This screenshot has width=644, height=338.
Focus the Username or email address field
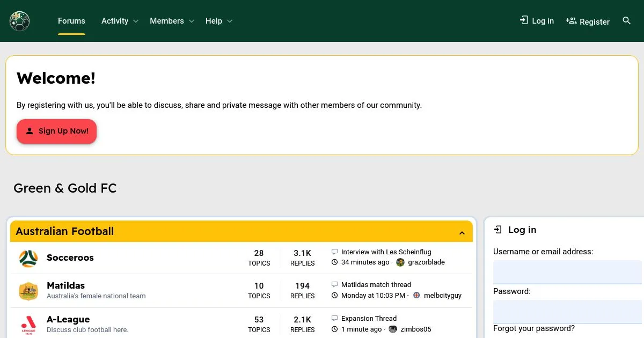point(567,272)
